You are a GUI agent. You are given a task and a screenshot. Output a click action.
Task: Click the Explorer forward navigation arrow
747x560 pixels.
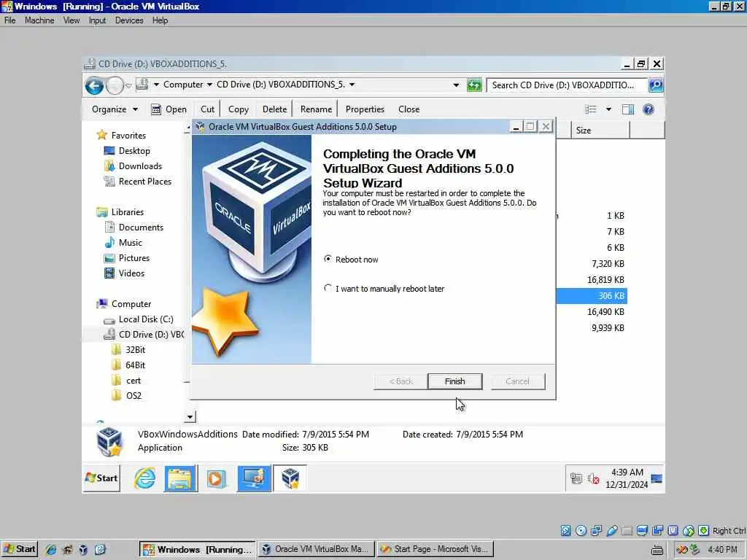[115, 86]
